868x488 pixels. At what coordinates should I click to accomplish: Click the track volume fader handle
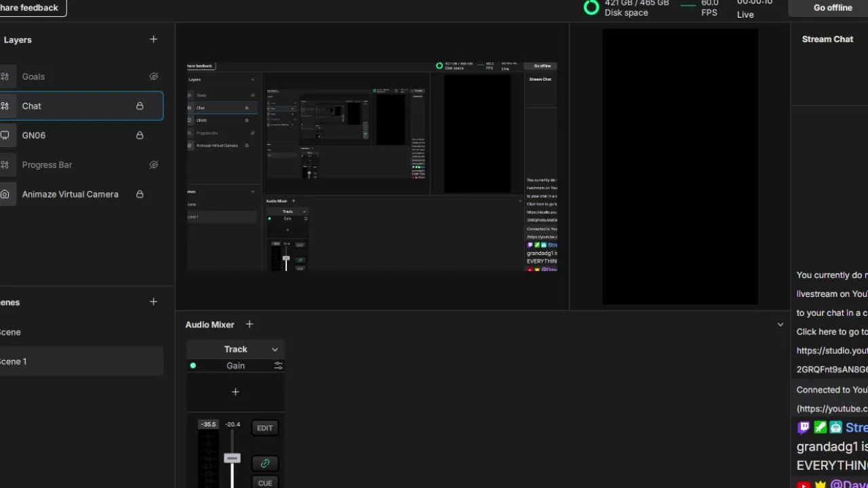(232, 458)
